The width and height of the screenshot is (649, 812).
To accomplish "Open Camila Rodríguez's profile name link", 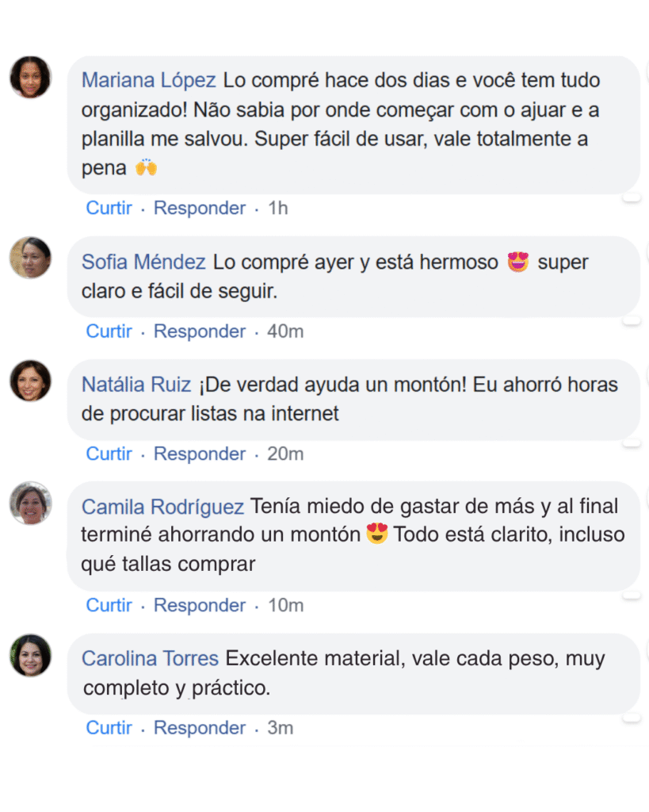I will pos(162,506).
